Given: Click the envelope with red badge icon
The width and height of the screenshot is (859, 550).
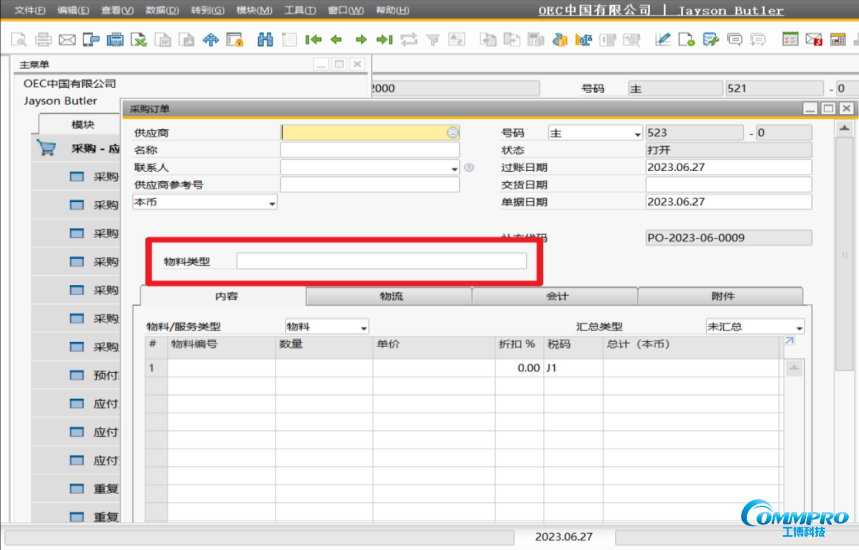Looking at the screenshot, I should point(814,39).
